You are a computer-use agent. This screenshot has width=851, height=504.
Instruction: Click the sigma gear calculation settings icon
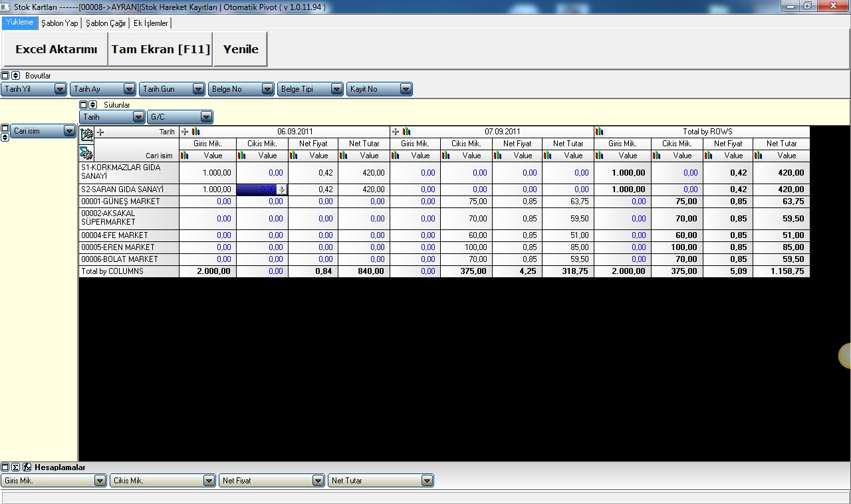[x=86, y=154]
